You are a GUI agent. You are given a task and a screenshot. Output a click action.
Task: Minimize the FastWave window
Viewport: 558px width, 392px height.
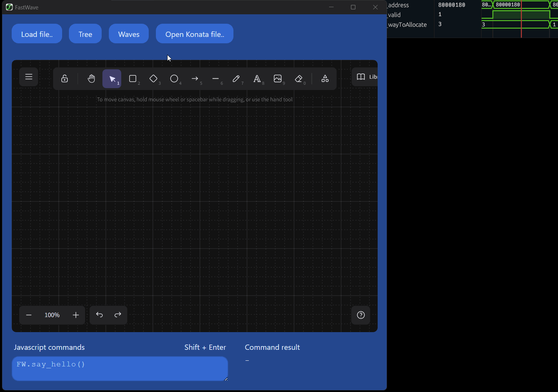pyautogui.click(x=331, y=7)
